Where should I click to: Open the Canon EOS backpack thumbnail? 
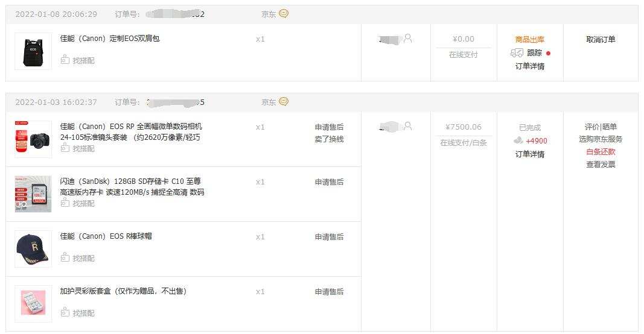(33, 51)
